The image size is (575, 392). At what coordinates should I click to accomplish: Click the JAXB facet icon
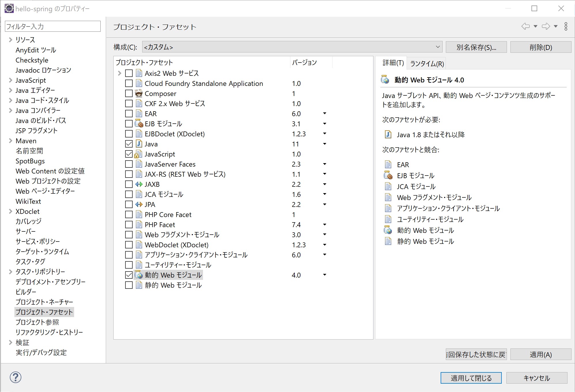click(x=139, y=184)
